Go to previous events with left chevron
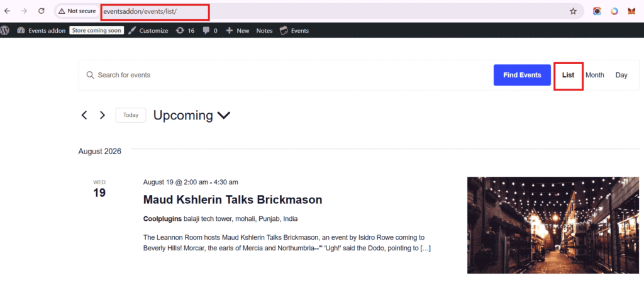The image size is (644, 300). 84,115
